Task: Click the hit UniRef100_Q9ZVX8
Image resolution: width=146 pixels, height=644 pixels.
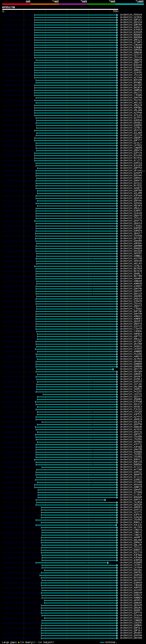Action: click(131, 22)
